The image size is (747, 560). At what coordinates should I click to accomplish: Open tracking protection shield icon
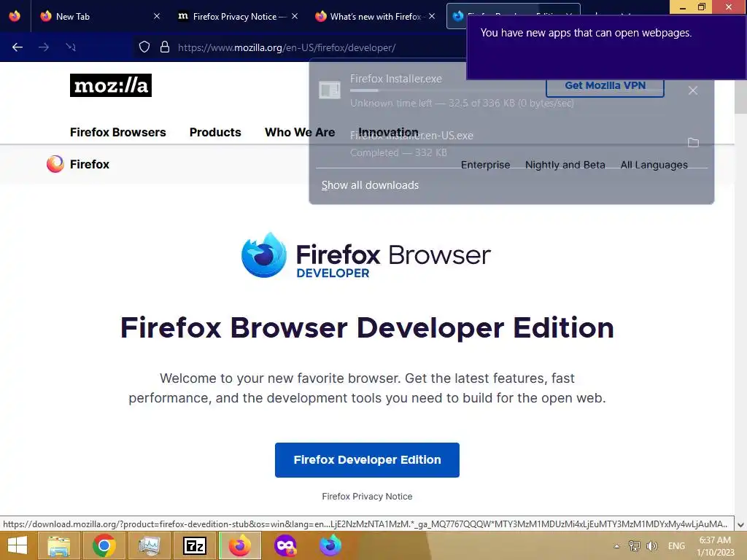144,47
